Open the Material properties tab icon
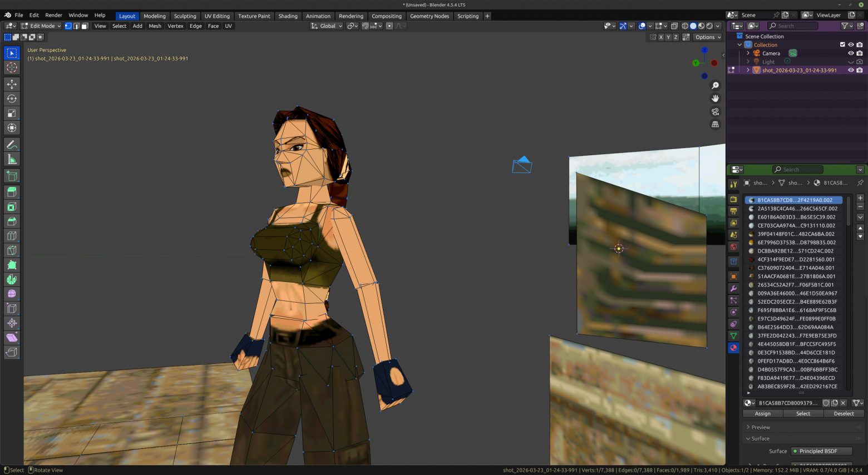Image resolution: width=868 pixels, height=475 pixels. [734, 348]
